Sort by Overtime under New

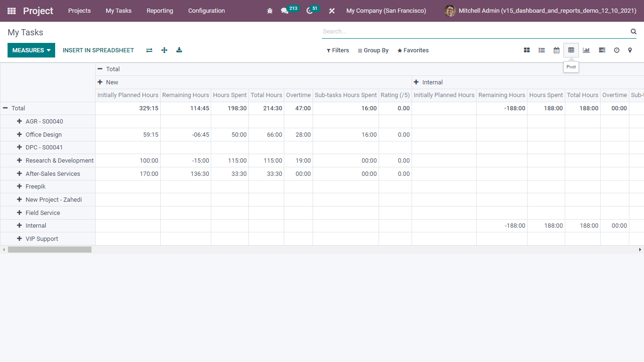click(298, 95)
